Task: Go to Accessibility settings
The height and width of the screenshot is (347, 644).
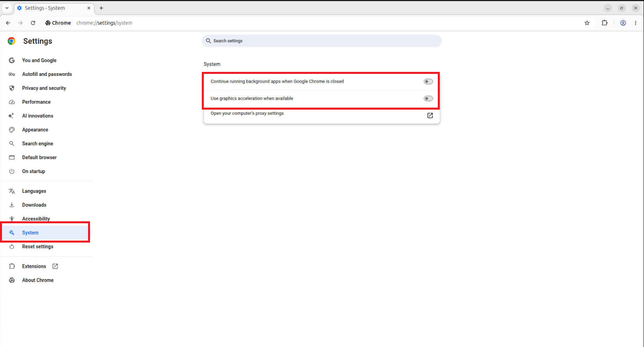Action: (36, 219)
